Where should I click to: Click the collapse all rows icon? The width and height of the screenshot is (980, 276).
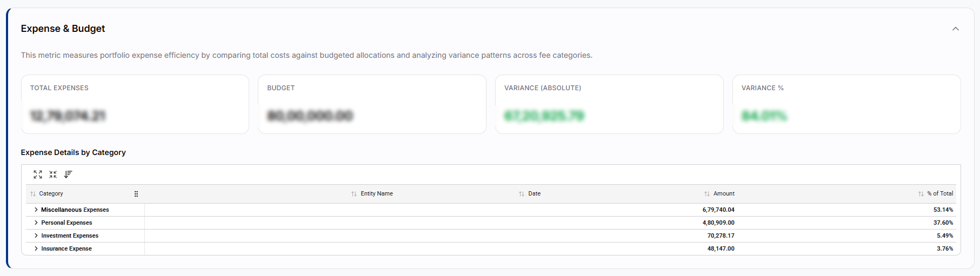point(53,174)
